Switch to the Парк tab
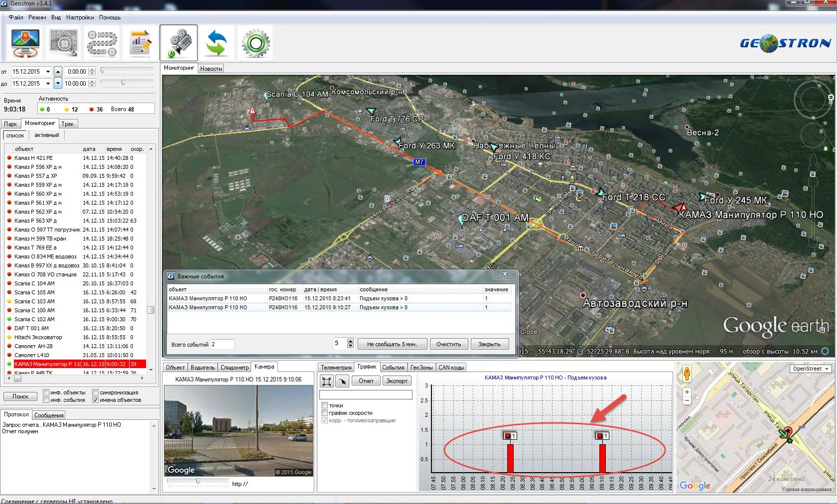Screen dimensions: 837x504 pos(10,124)
